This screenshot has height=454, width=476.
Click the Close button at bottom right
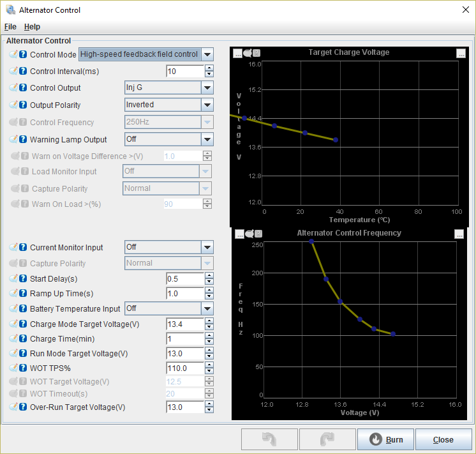pyautogui.click(x=443, y=439)
